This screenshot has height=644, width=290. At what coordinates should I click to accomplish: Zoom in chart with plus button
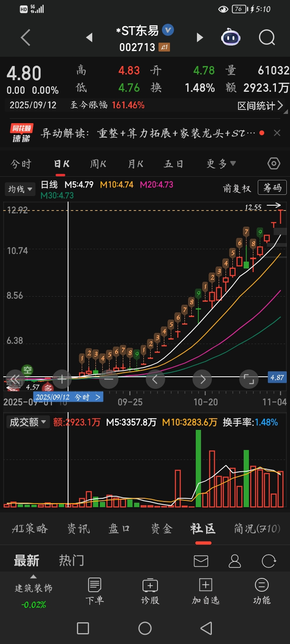pyautogui.click(x=62, y=379)
